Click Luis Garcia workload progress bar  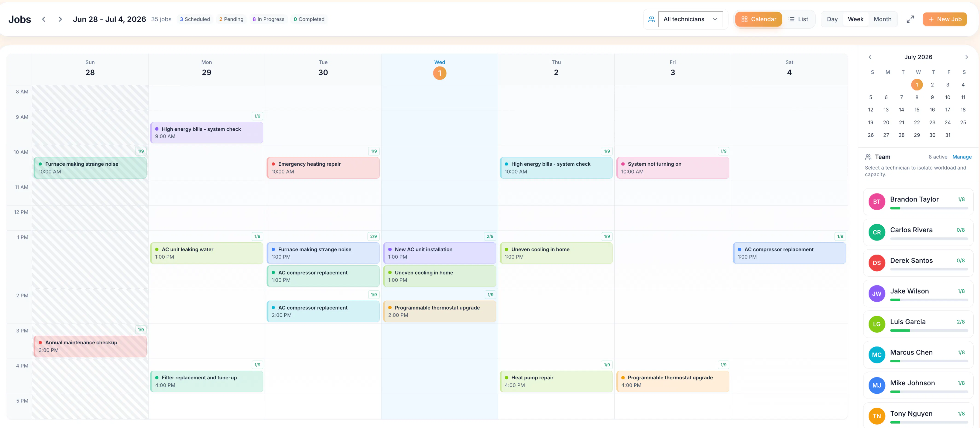point(929,331)
